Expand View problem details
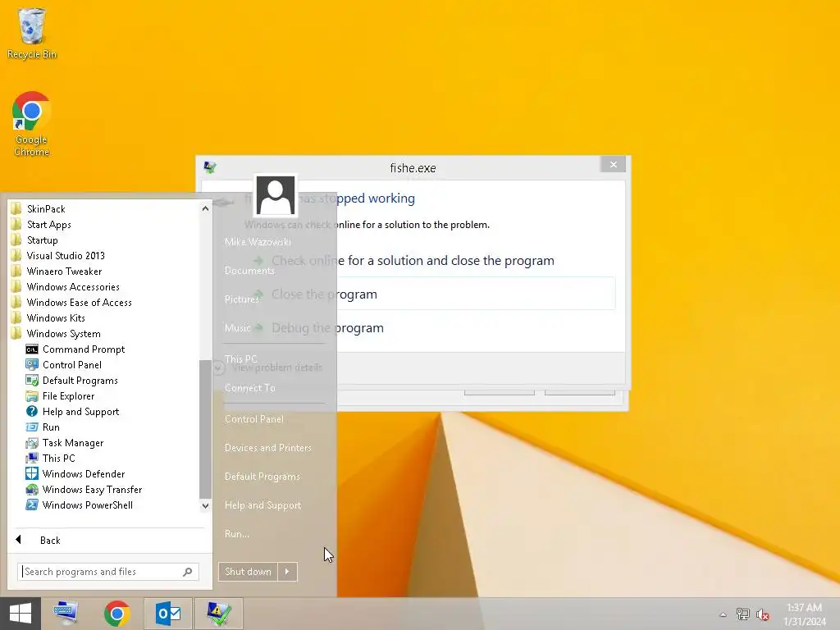The width and height of the screenshot is (840, 630). tap(268, 367)
